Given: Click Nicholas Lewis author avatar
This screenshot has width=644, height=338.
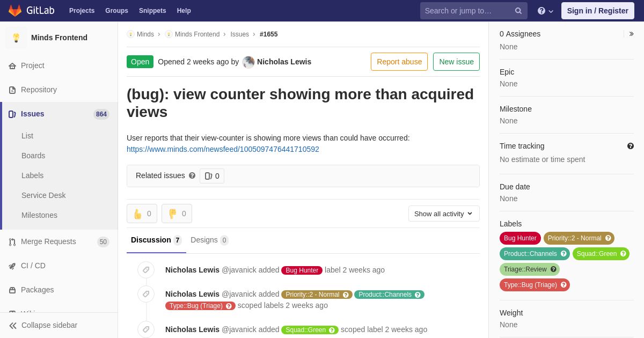Looking at the screenshot, I should 248,62.
